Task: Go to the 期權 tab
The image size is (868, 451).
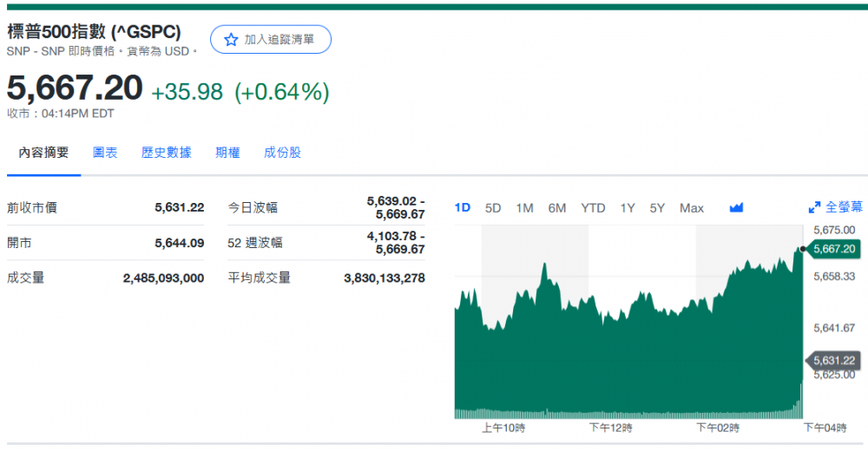Action: pos(227,153)
